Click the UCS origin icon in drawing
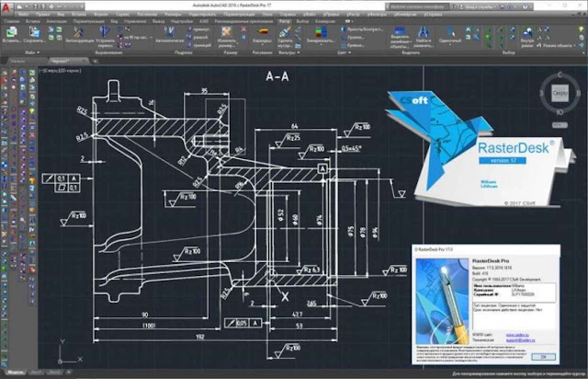 click(x=60, y=362)
